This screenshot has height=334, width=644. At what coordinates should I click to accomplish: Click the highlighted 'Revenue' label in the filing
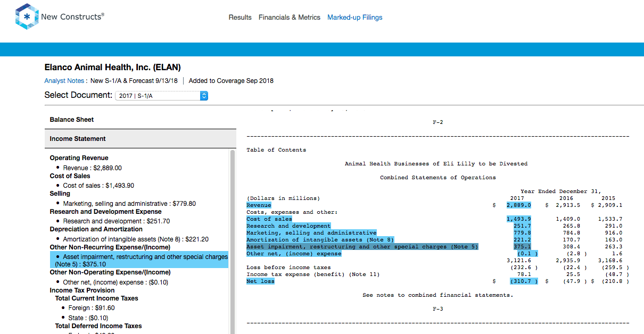pyautogui.click(x=259, y=205)
